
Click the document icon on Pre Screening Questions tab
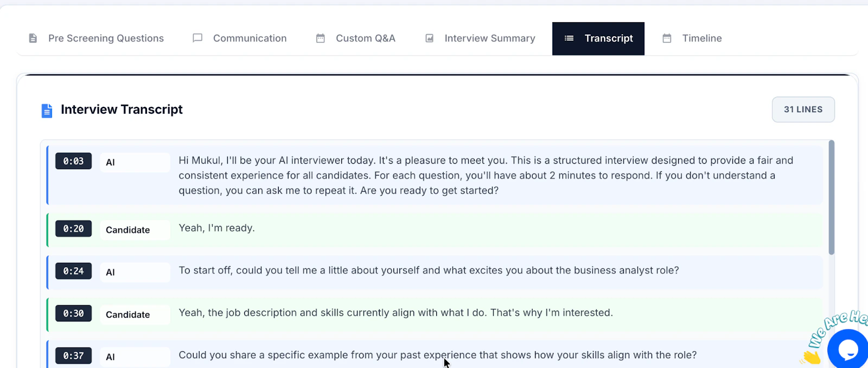[x=33, y=38]
